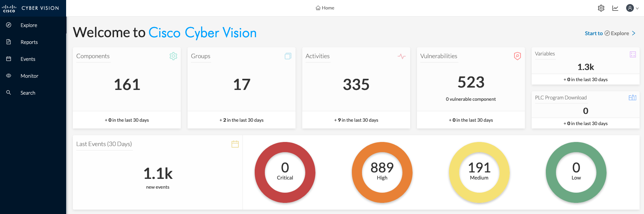644x214 pixels.
Task: Click the Components gear icon
Action: tap(173, 56)
